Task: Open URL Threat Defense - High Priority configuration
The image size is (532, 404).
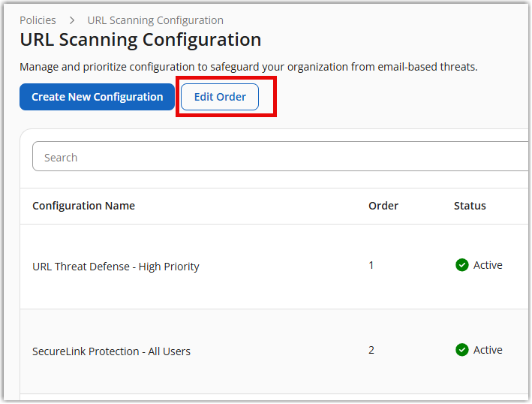Action: coord(116,267)
